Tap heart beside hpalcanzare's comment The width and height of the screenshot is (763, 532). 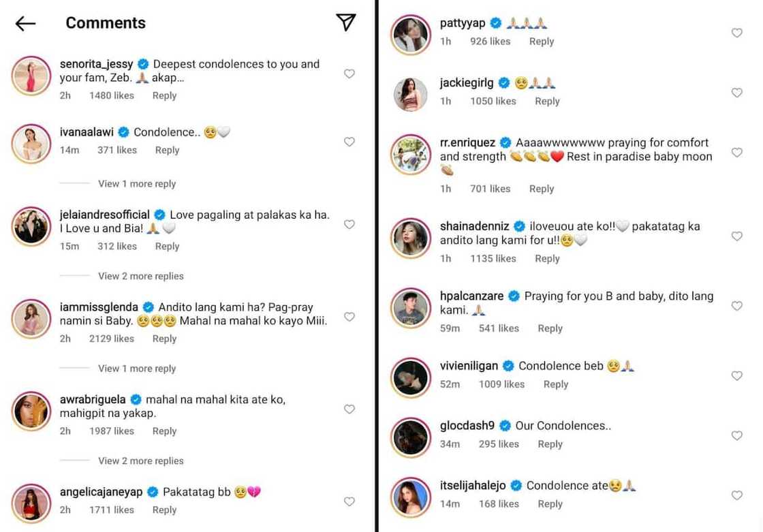[736, 306]
